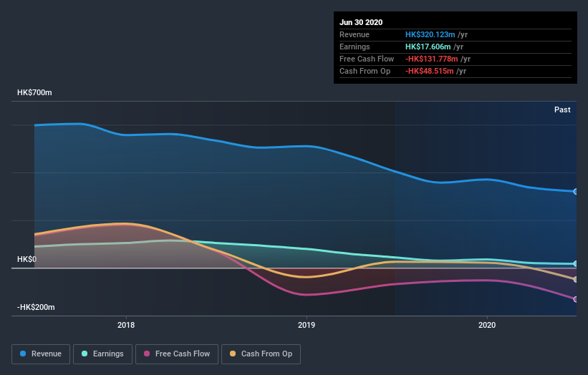Viewport: 588px width, 375px height.
Task: Click the Jun 30 2020 tooltip date
Action: point(361,22)
